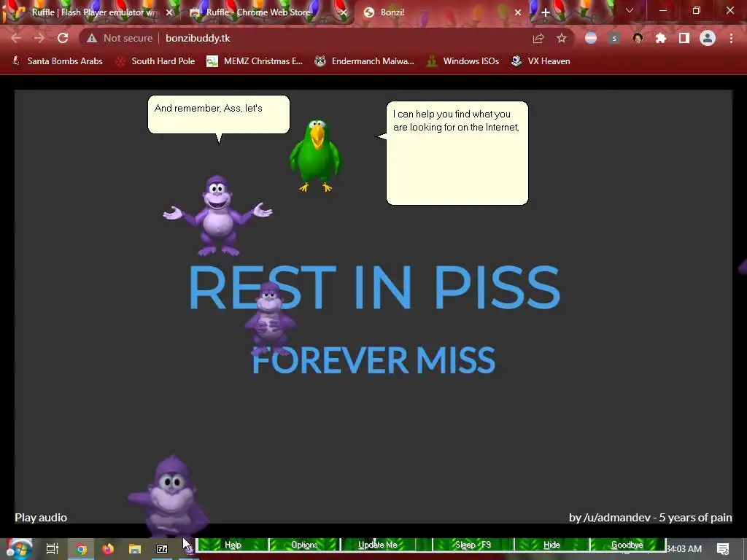Switch to Ruffle Flash Player emulator tab
The height and width of the screenshot is (560, 747).
point(94,12)
